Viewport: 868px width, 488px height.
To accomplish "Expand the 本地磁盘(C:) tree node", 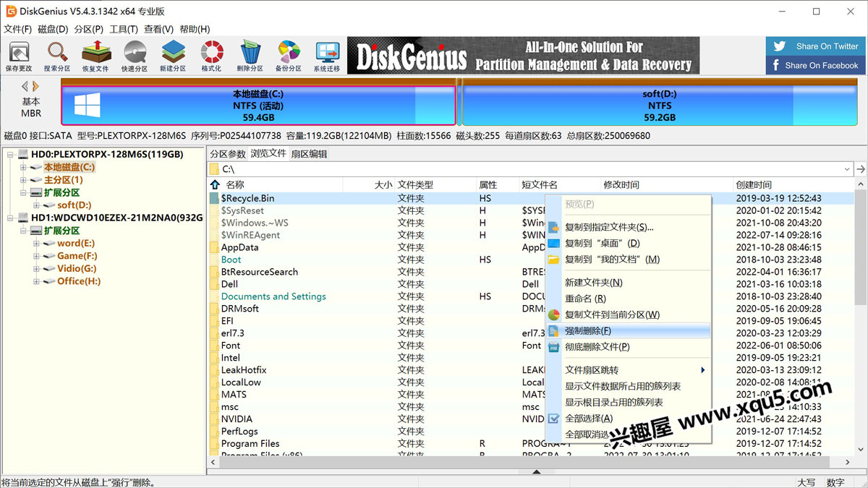I will (23, 168).
